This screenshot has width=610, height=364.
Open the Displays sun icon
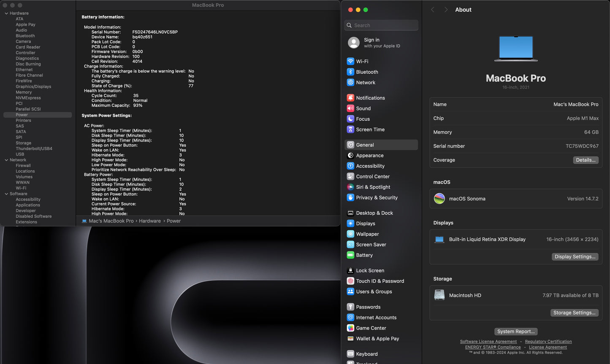point(350,224)
